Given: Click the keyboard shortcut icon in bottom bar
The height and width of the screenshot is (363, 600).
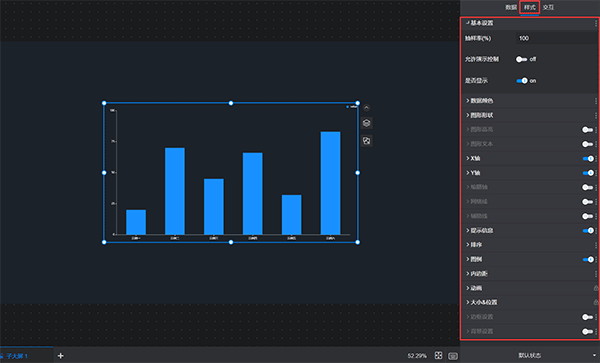Looking at the screenshot, I should (453, 356).
